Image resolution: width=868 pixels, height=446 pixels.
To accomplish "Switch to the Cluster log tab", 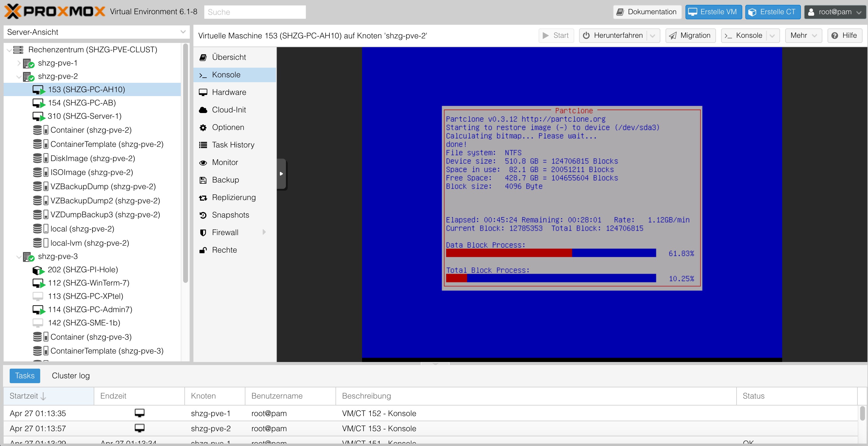I will coord(71,376).
